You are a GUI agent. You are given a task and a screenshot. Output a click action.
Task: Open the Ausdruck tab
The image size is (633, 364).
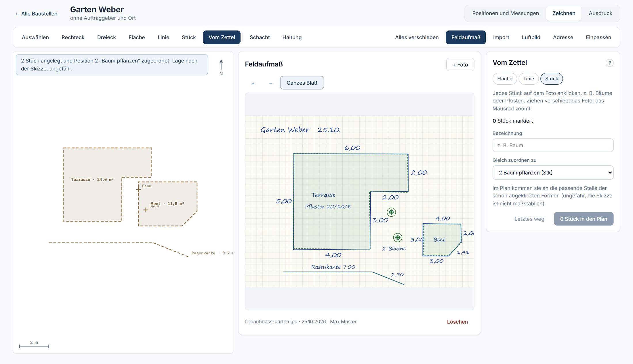[x=600, y=13]
